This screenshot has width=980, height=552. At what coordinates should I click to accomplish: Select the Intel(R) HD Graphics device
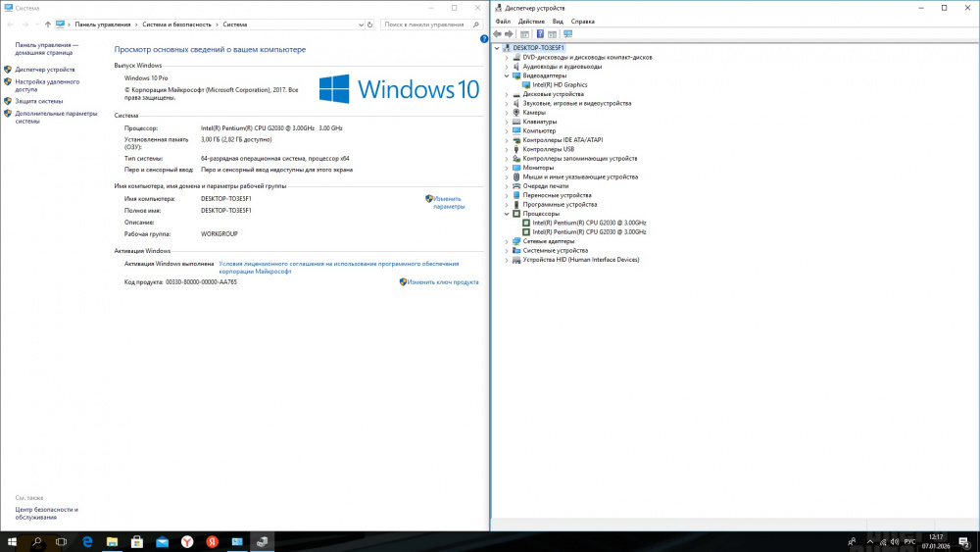click(x=560, y=84)
